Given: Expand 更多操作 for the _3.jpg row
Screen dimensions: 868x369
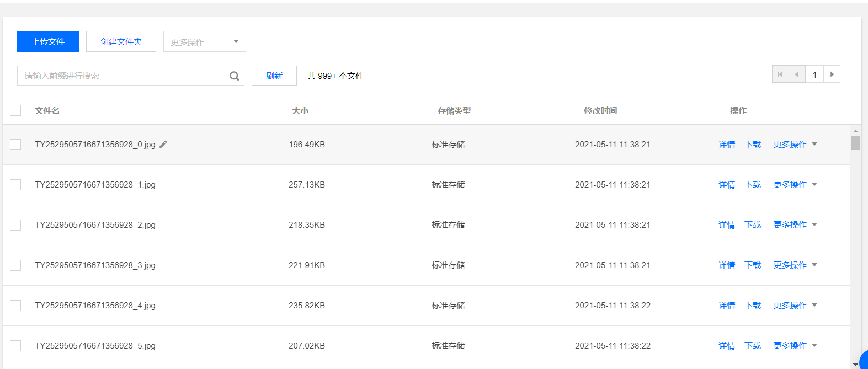Looking at the screenshot, I should tap(795, 265).
